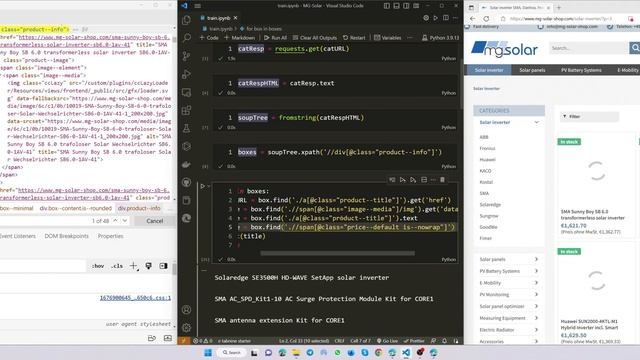The image size is (640, 360).
Task: Focus the mg solar shop search field
Action: [x=589, y=48]
